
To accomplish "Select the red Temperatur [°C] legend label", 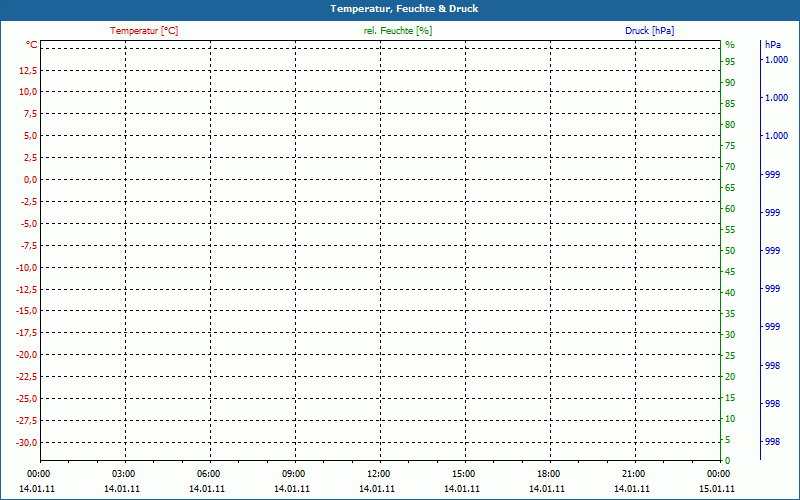I will click(x=144, y=31).
